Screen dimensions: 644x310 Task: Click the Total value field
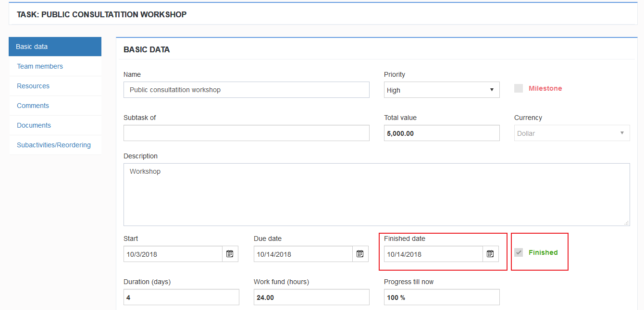click(x=442, y=133)
